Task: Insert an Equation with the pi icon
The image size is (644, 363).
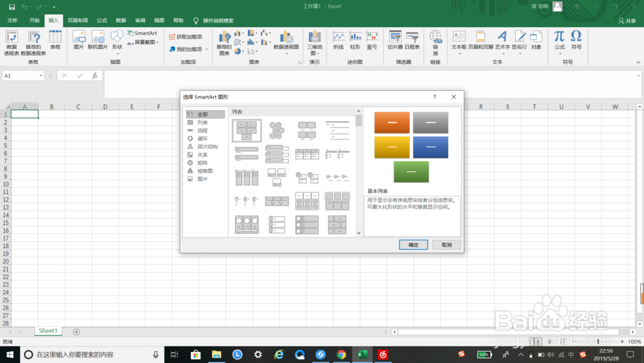Action: tap(560, 42)
